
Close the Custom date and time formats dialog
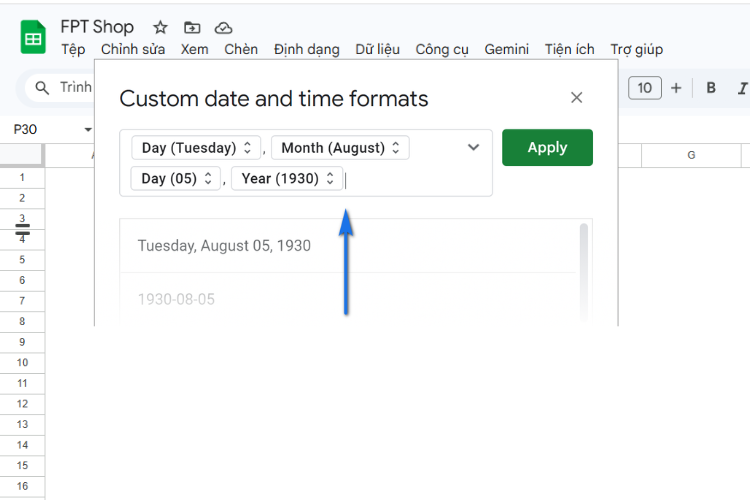pyautogui.click(x=576, y=98)
